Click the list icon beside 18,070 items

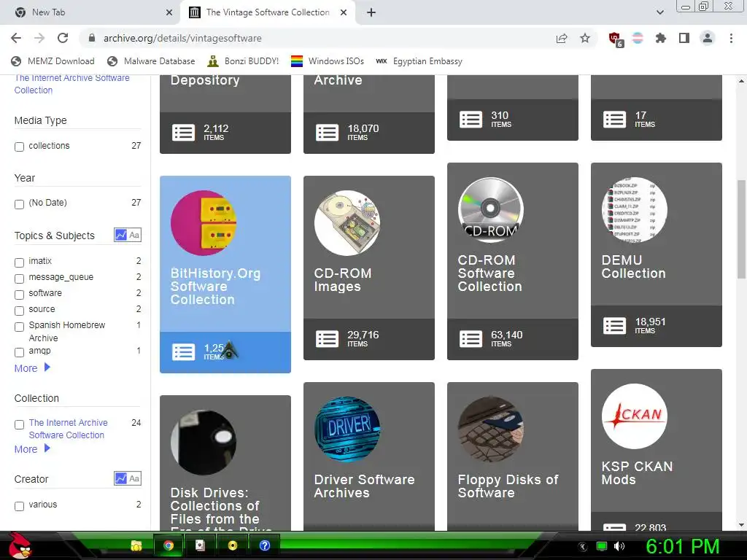coord(328,133)
